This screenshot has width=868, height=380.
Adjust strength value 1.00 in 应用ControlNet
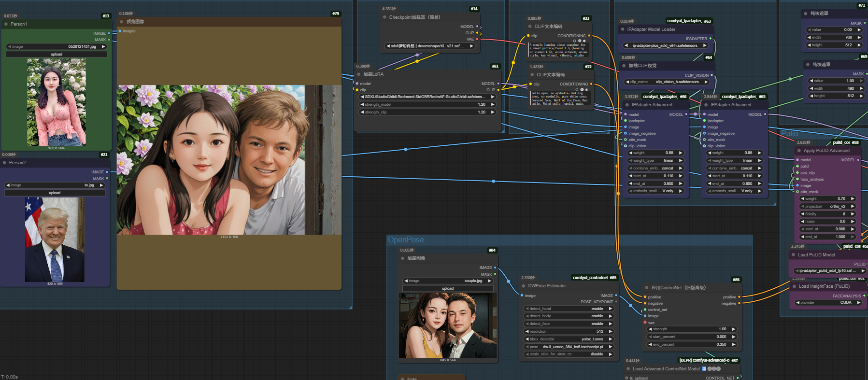692,329
